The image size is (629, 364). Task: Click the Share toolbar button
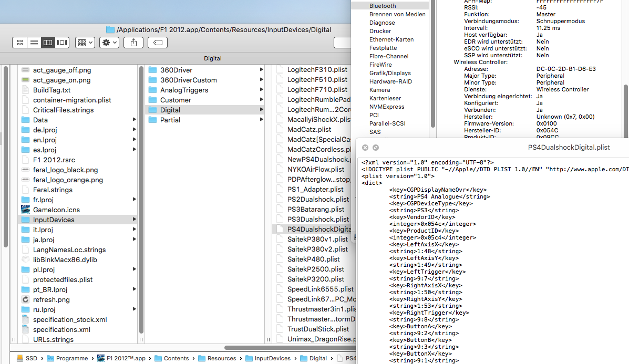[x=133, y=43]
